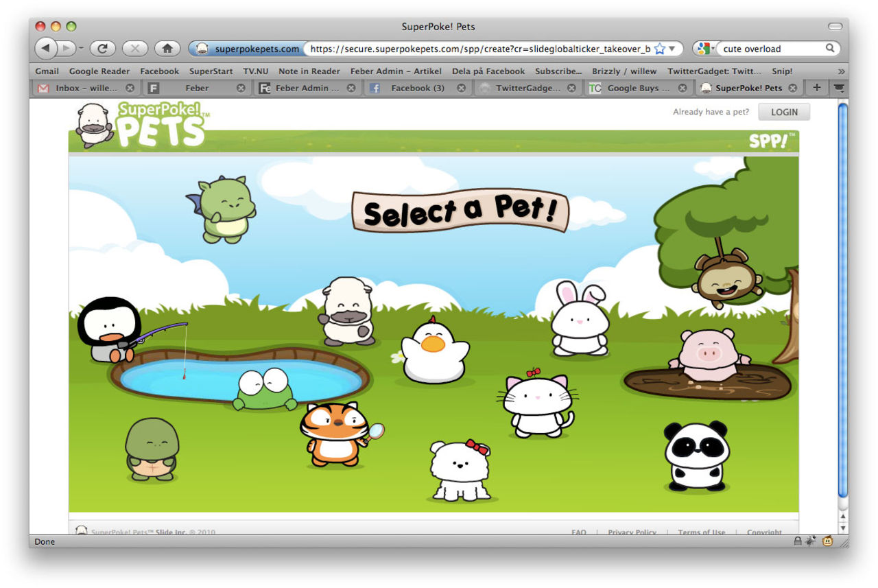Choose the pink pig in mud
The height and width of the screenshot is (588, 878).
tap(709, 355)
